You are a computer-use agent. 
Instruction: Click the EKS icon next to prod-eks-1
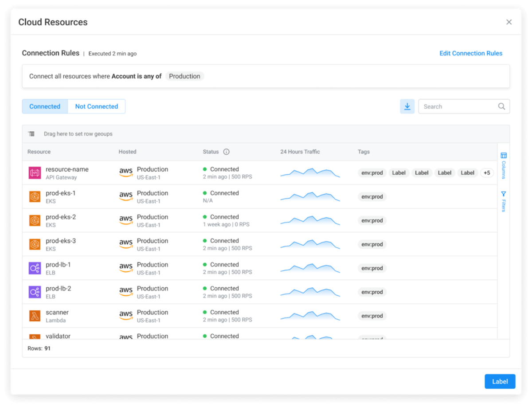[35, 197]
